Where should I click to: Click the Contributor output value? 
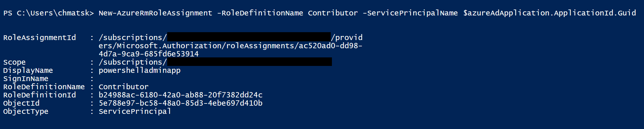[123, 87]
